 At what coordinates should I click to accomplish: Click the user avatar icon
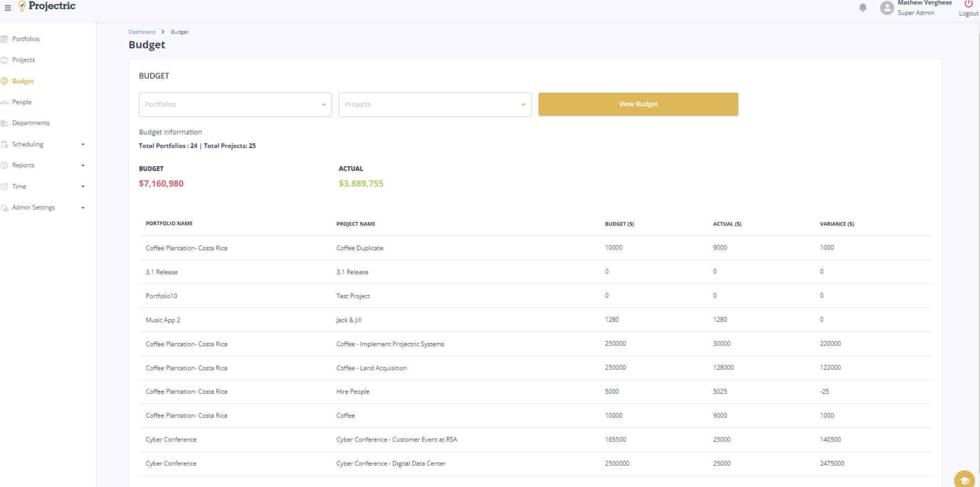[886, 7]
